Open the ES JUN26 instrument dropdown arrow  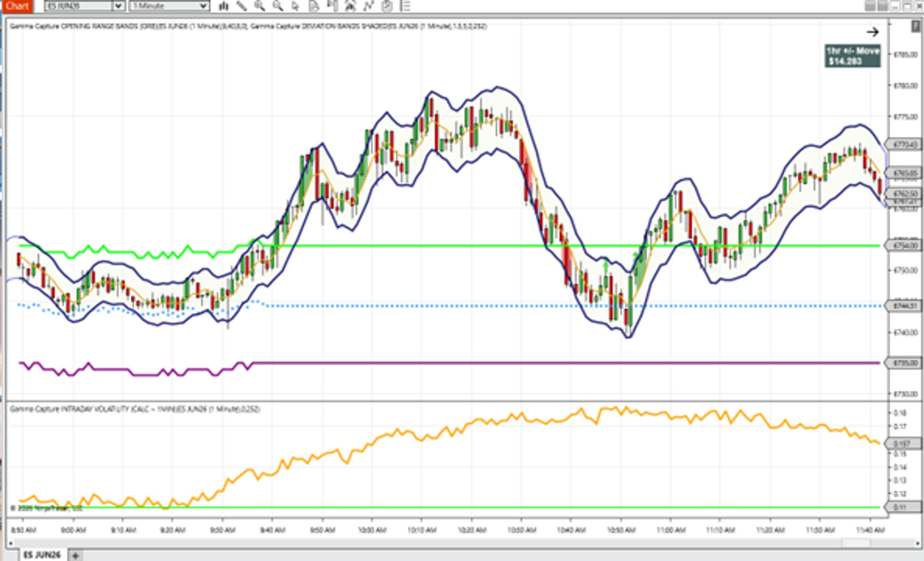(118, 6)
